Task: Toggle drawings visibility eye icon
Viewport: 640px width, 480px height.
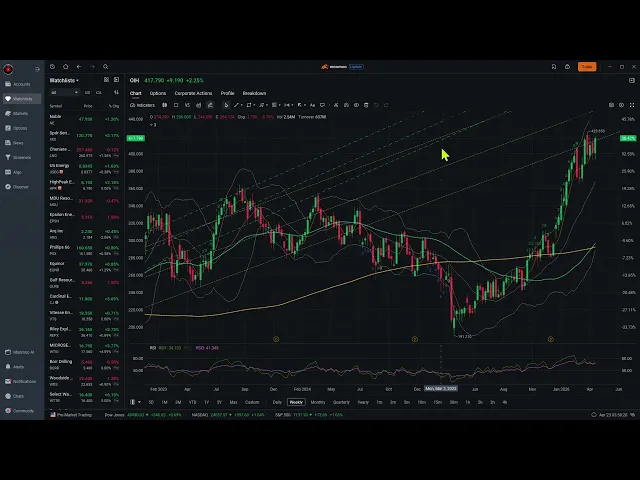Action: pos(356,105)
